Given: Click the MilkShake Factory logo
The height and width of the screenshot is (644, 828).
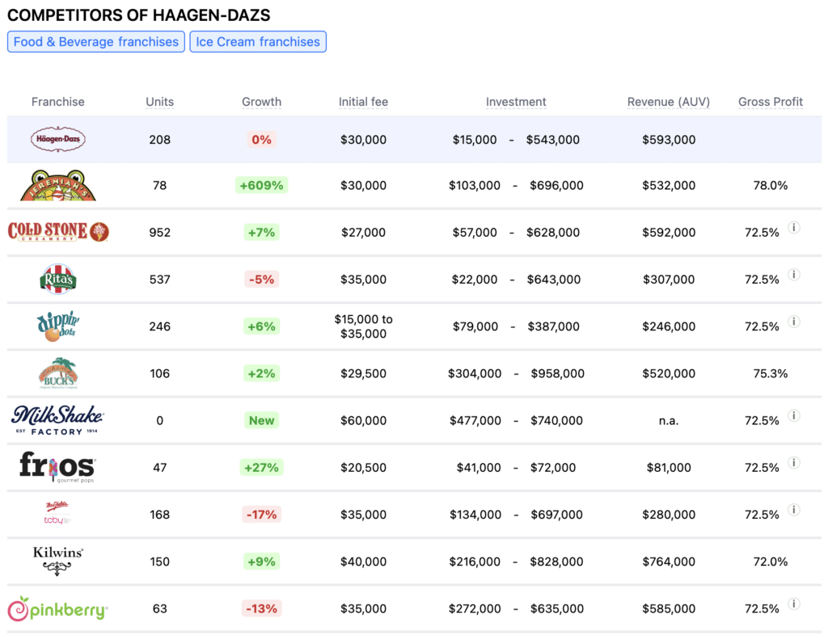Looking at the screenshot, I should [x=57, y=420].
